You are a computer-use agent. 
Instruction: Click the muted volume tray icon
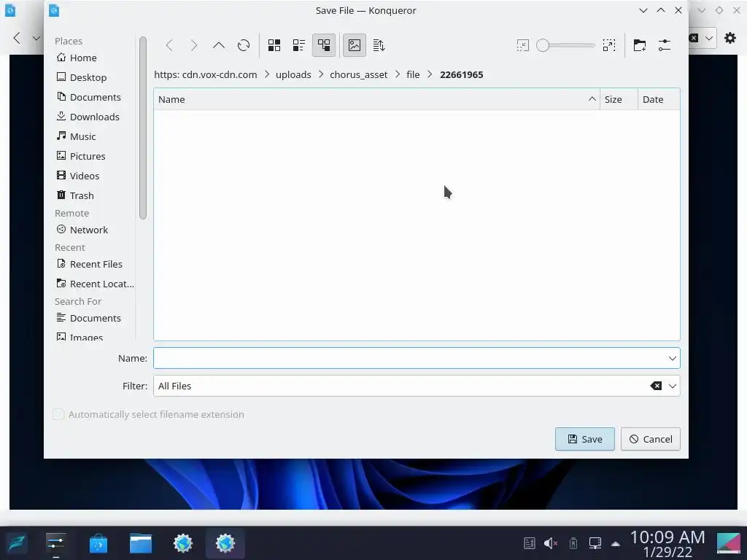click(551, 543)
